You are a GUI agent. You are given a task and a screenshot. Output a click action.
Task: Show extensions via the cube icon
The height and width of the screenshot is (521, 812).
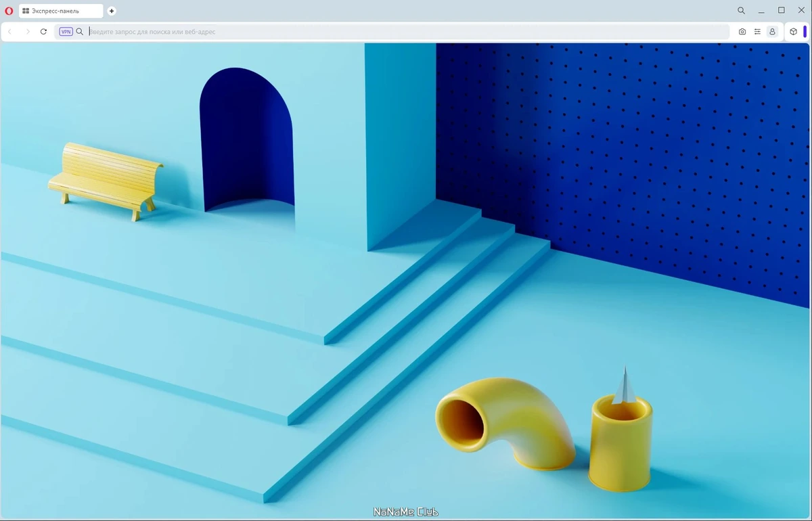(x=793, y=32)
